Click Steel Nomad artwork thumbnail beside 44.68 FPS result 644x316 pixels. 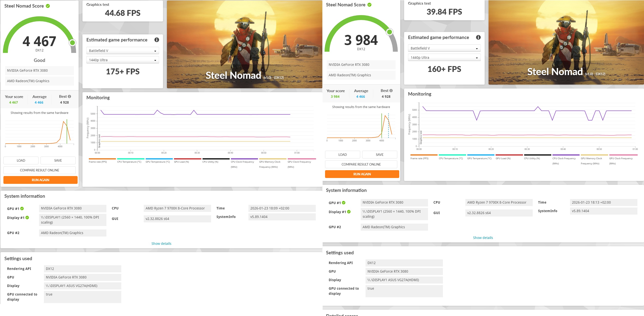click(x=244, y=44)
